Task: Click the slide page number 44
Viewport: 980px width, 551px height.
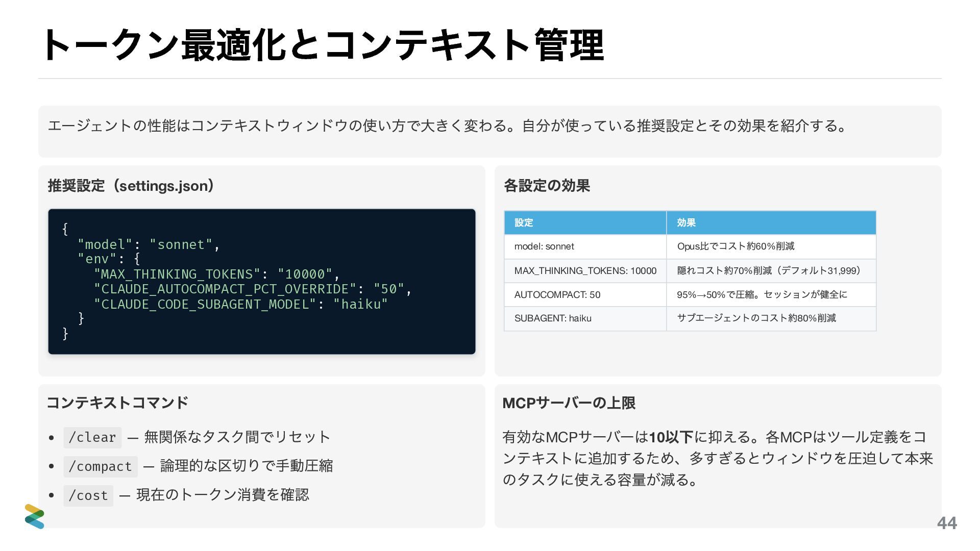Action: click(x=946, y=523)
